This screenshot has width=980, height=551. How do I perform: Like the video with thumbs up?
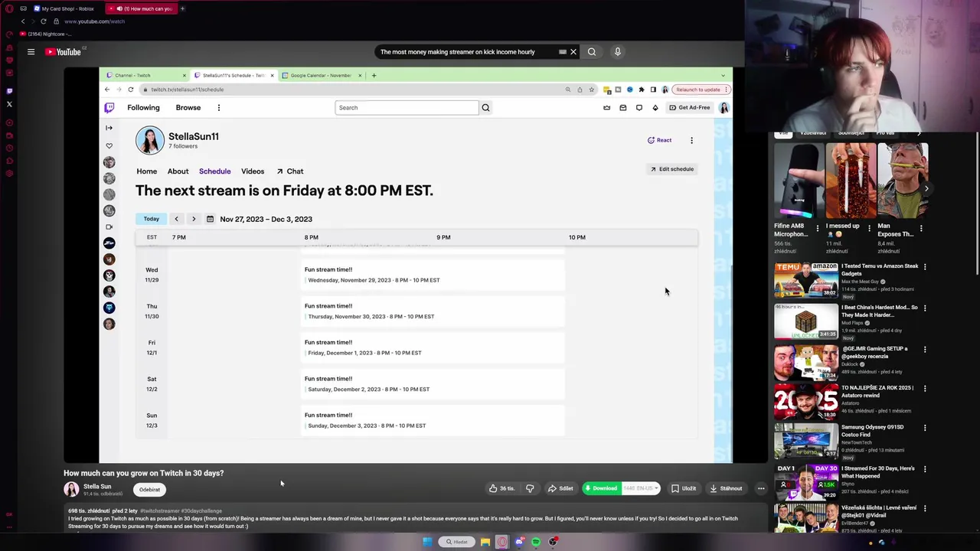(x=502, y=488)
